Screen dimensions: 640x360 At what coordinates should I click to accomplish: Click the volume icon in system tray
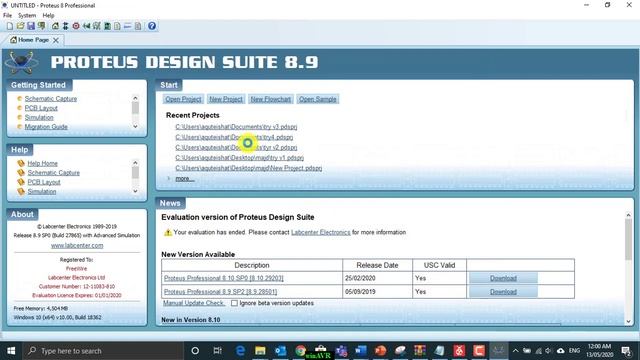click(548, 351)
